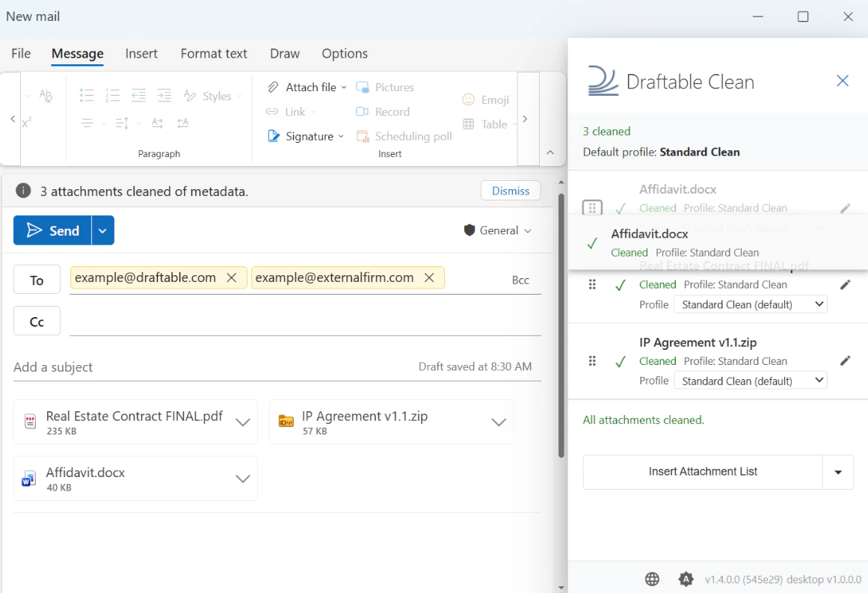Click the decrease indent icon
This screenshot has width=868, height=593.
[x=138, y=95]
